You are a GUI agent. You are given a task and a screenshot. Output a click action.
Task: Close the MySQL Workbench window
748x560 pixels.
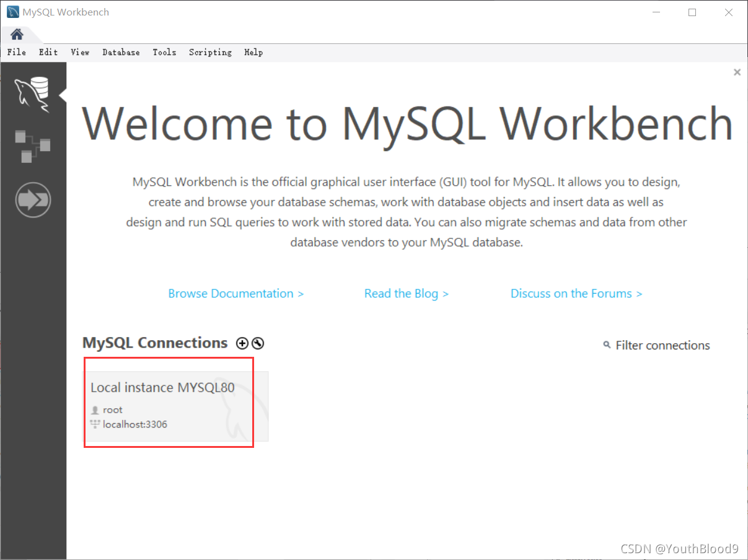pos(728,12)
